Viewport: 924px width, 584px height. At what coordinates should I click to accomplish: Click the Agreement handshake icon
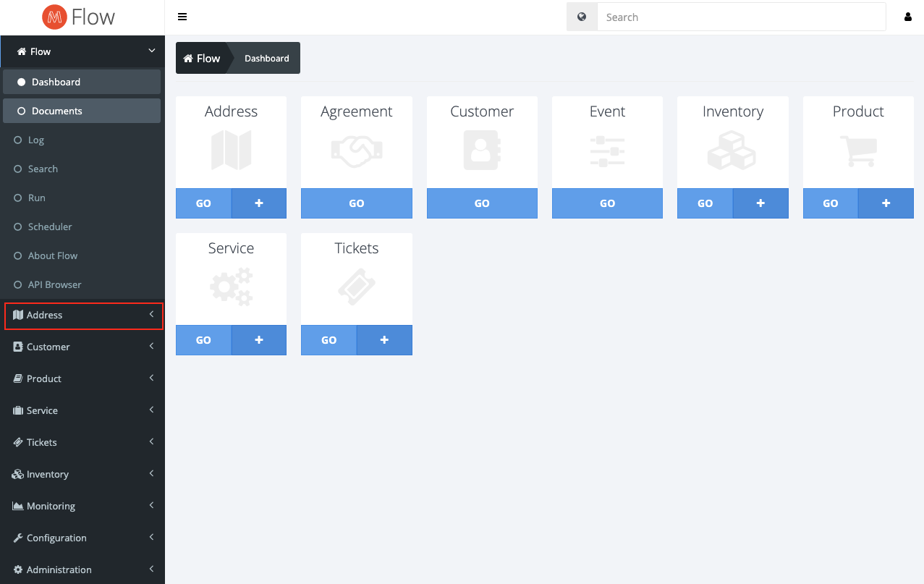point(356,151)
